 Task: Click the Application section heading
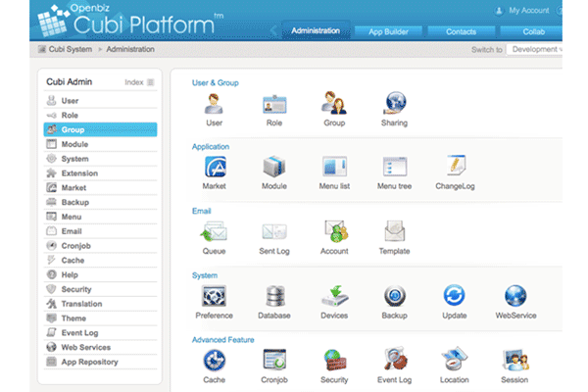click(x=211, y=147)
